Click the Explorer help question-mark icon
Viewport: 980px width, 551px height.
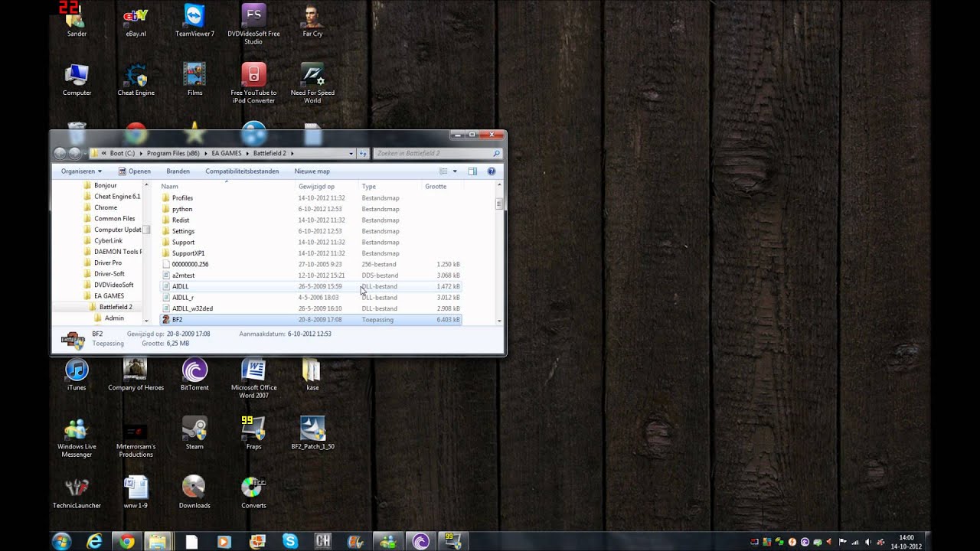click(x=492, y=171)
